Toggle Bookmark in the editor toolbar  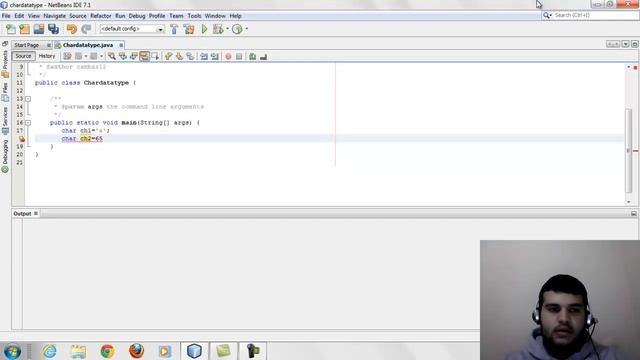tap(190, 56)
